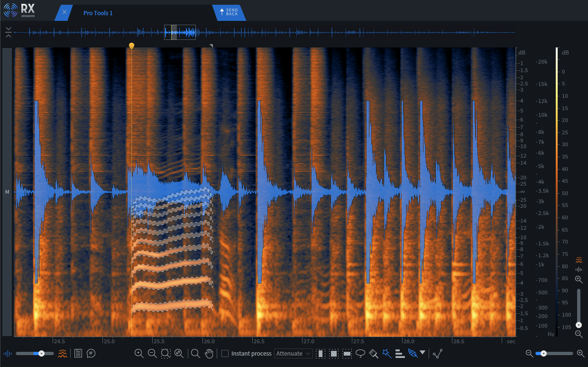
Task: Click the orange spectrogram amplitude icon on right
Action: pyautogui.click(x=579, y=260)
